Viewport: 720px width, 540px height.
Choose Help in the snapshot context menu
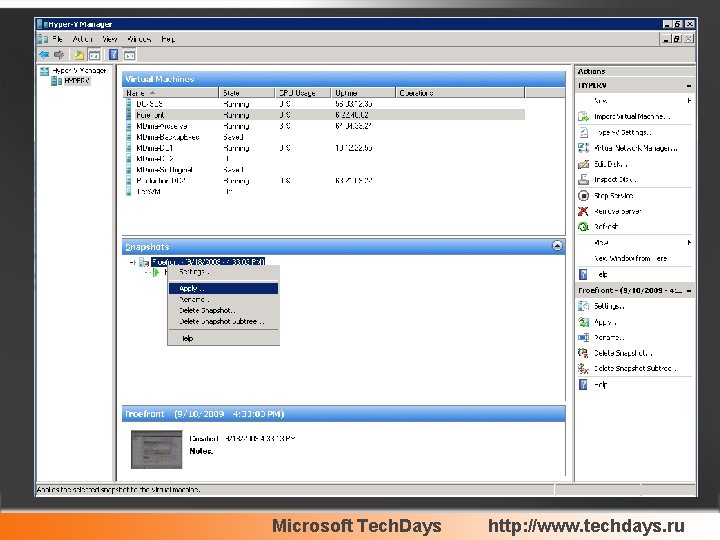tap(223, 338)
